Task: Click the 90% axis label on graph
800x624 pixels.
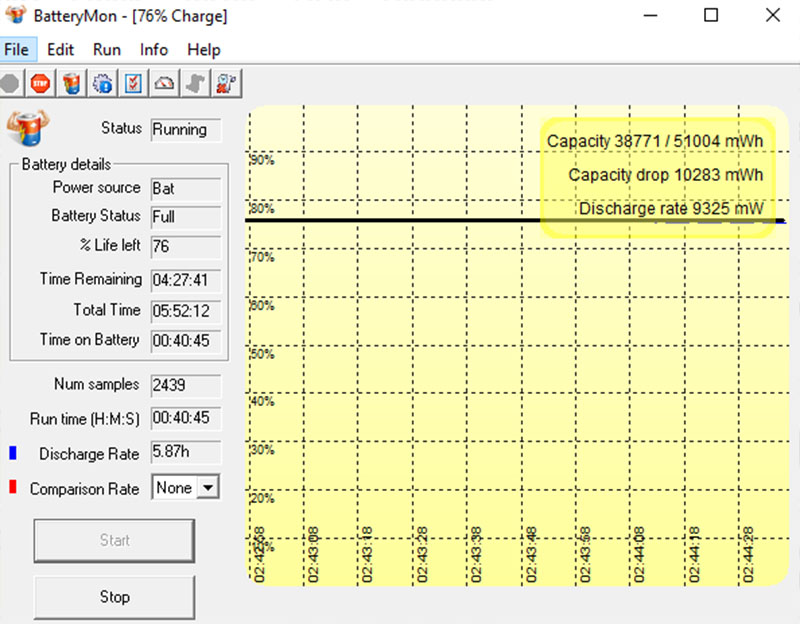Action: [262, 160]
